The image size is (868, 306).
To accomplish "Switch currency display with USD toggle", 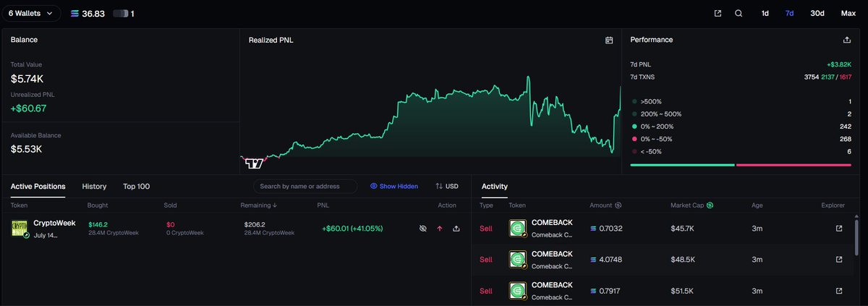I will [x=447, y=186].
